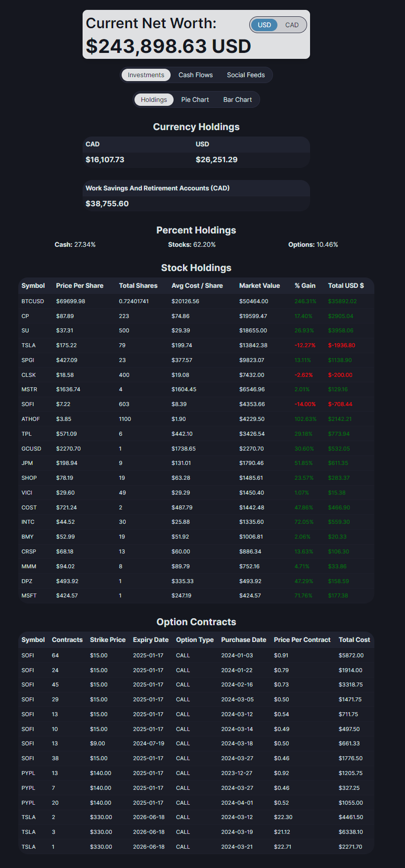Screen dimensions: 405x868
Task: Select the BTCUSD symbol row
Action: tap(196, 301)
